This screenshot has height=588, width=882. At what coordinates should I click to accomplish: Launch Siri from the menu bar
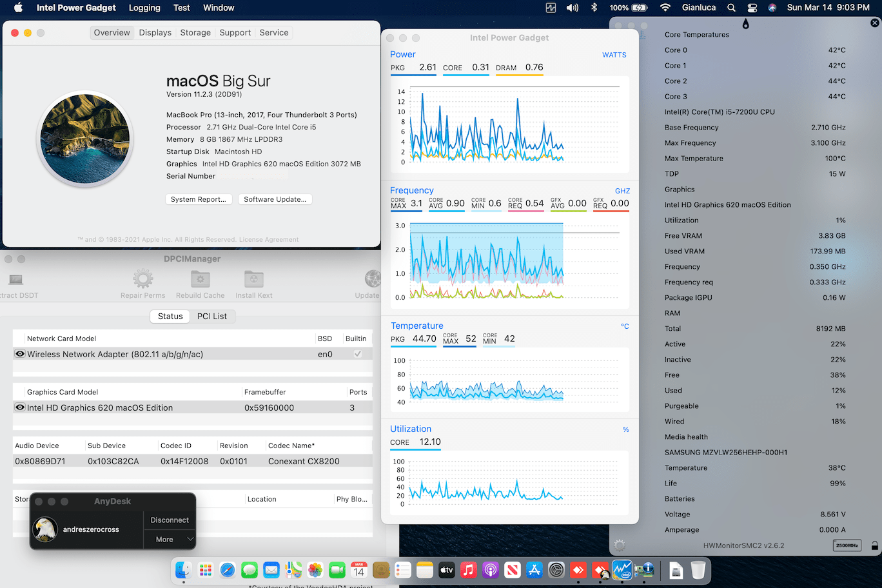pos(772,8)
